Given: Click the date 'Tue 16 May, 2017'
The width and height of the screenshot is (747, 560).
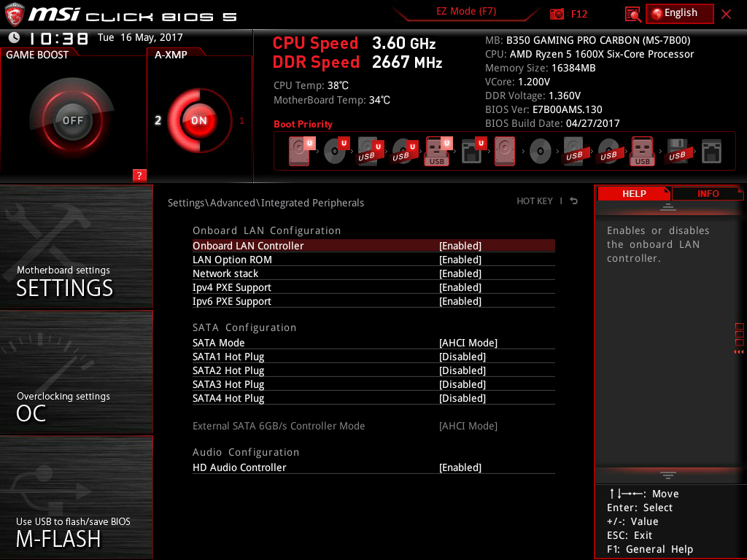Looking at the screenshot, I should click(140, 38).
